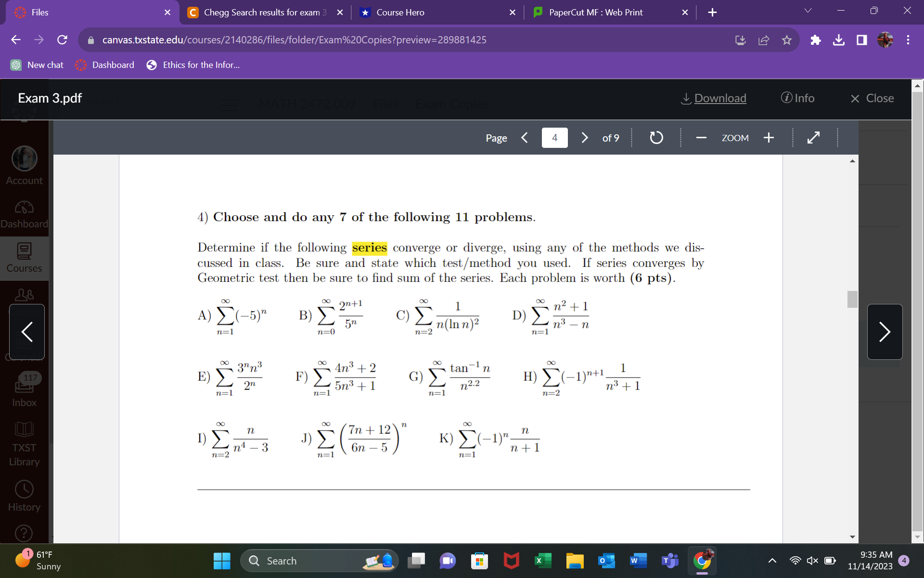
Task: Reload the current page
Action: (62, 40)
